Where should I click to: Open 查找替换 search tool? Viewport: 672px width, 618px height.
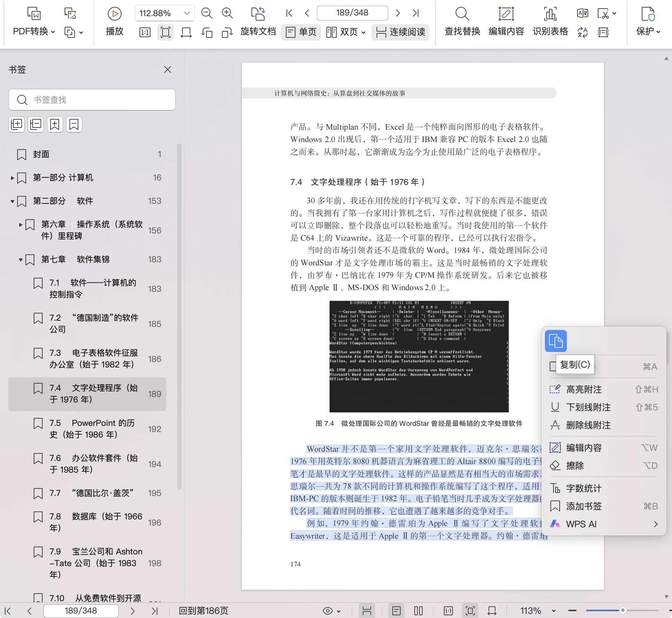[462, 21]
